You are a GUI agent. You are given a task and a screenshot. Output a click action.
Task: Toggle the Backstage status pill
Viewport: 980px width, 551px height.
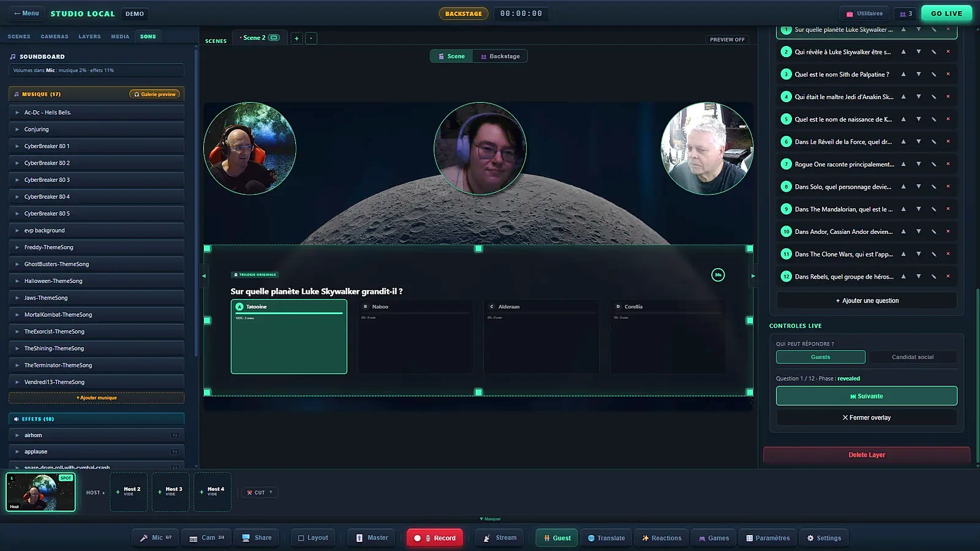(x=464, y=13)
